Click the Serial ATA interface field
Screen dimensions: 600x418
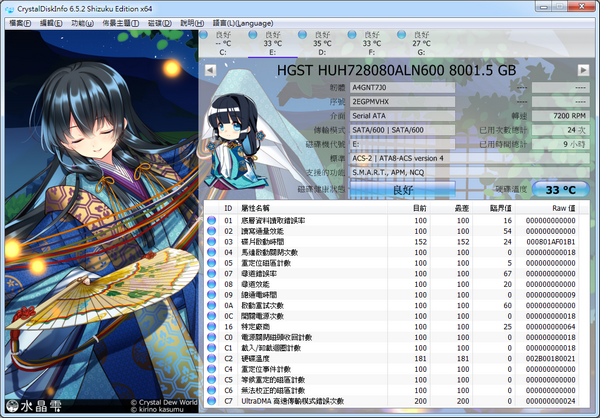pos(403,116)
